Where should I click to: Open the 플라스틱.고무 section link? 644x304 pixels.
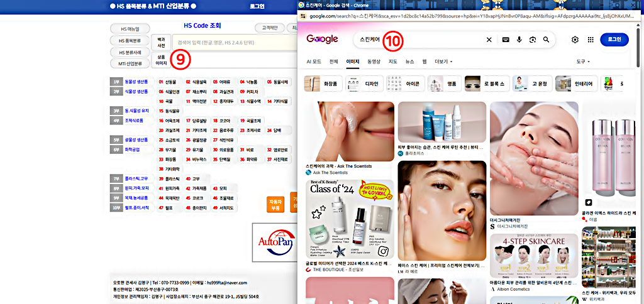136,178
